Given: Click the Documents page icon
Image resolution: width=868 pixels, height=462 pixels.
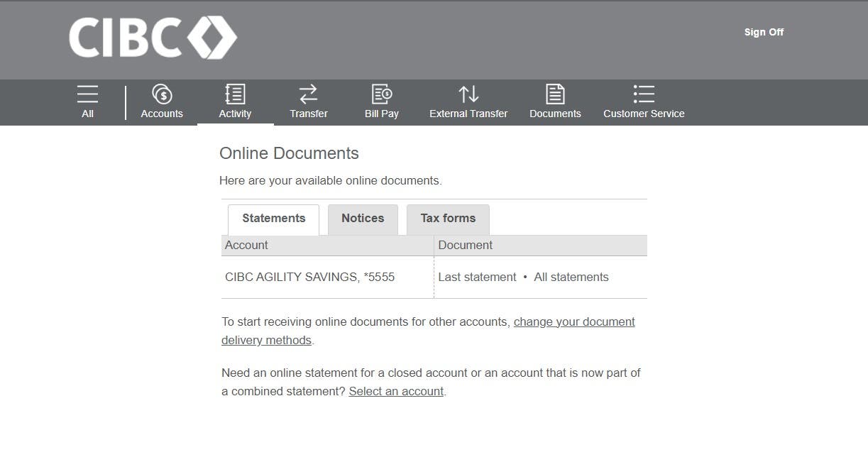Looking at the screenshot, I should pyautogui.click(x=555, y=94).
